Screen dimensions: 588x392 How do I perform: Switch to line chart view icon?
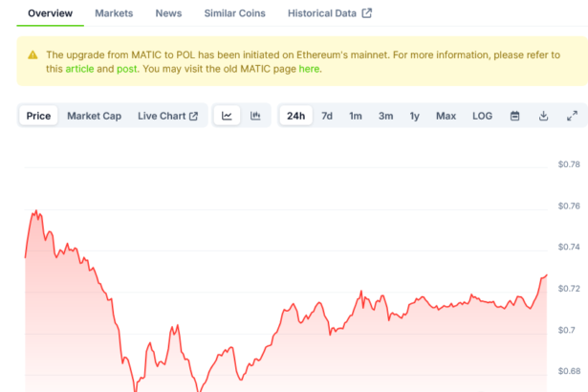[227, 116]
